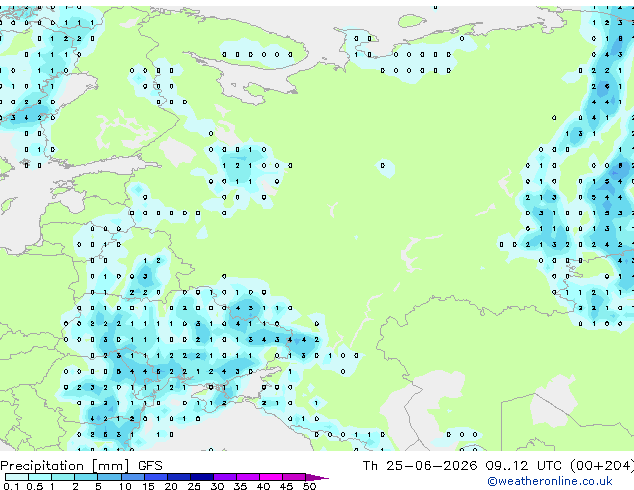Viewport: 634px width, 490px height.
Task: Click the 45–50 mm legend color swatch
Action: [x=294, y=477]
